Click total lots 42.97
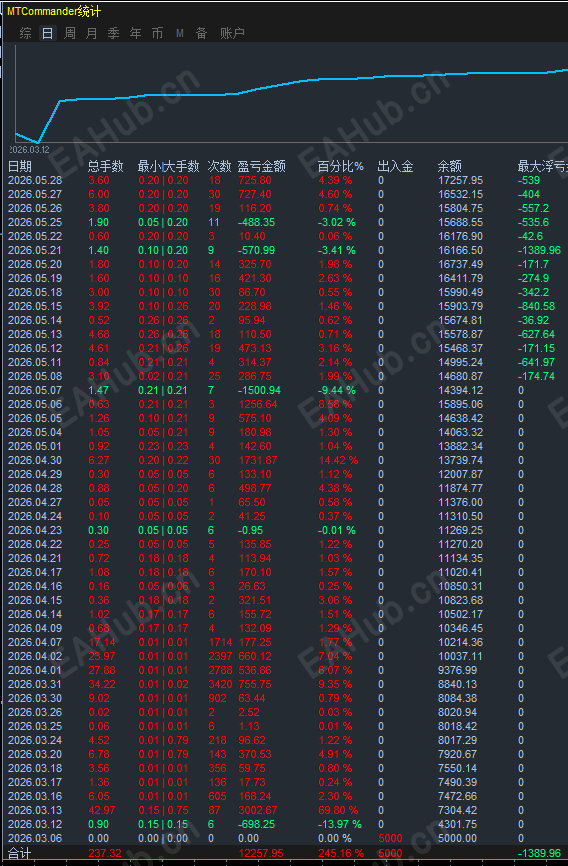Screen dimensions: 568x866 pyautogui.click(x=102, y=810)
